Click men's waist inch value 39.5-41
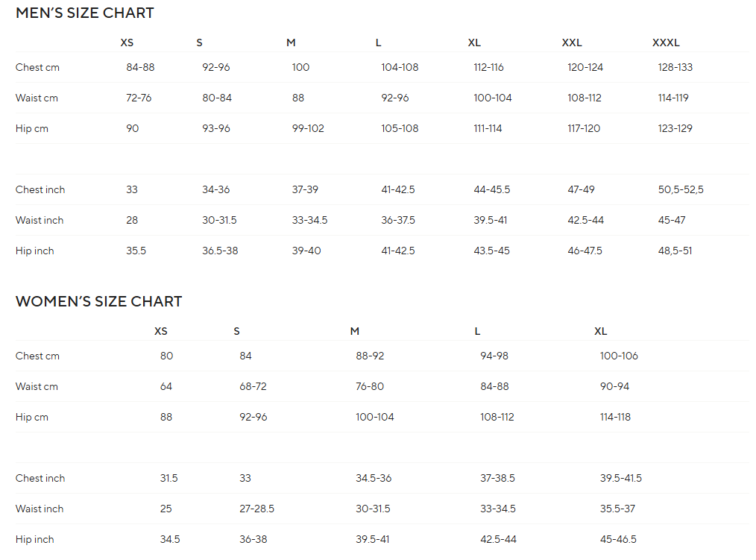Image resolution: width=756 pixels, height=560 pixels. [491, 220]
